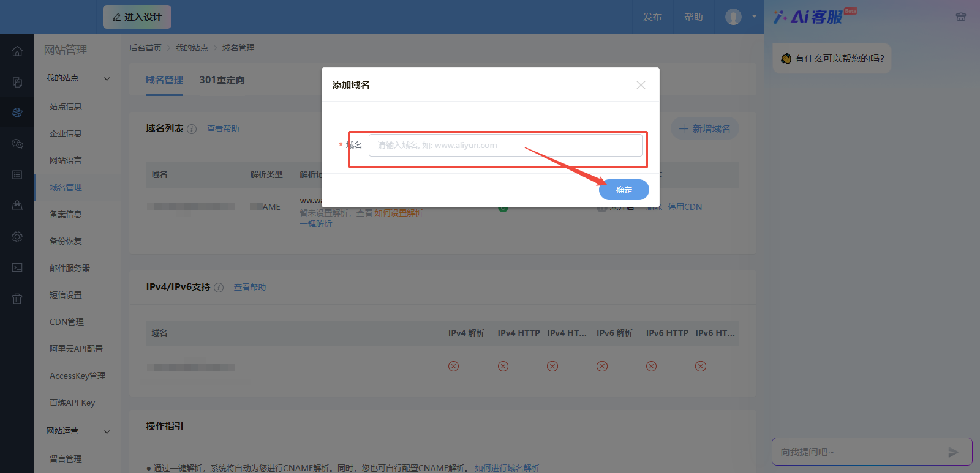Select the website globe icon in rail

tap(17, 113)
